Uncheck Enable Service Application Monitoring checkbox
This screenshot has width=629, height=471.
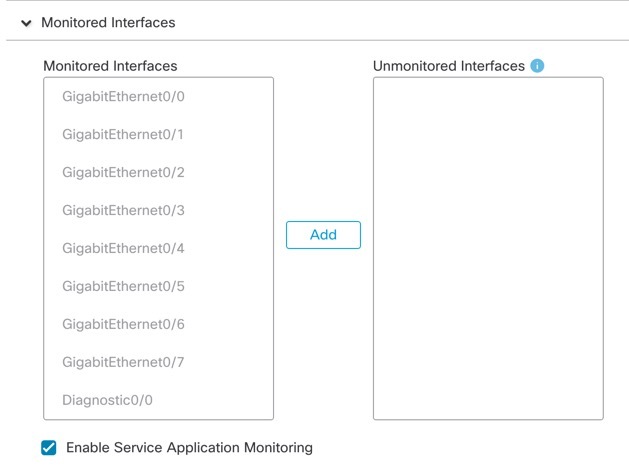click(49, 448)
